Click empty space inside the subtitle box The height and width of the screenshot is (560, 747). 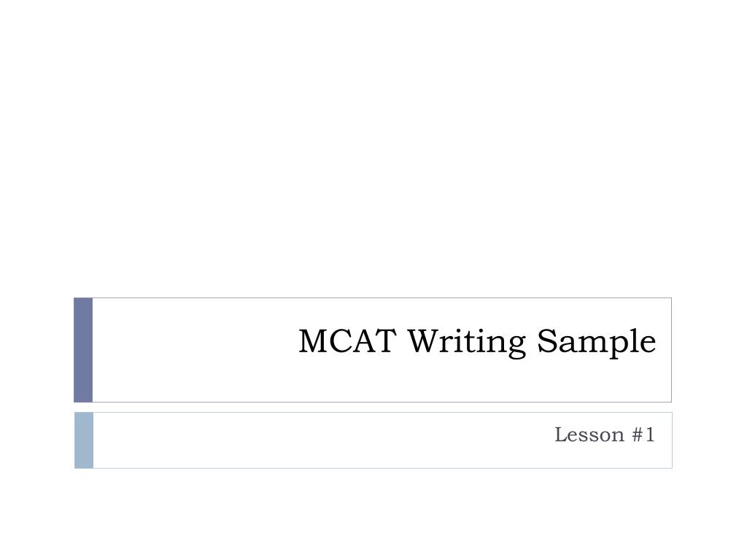point(286,440)
